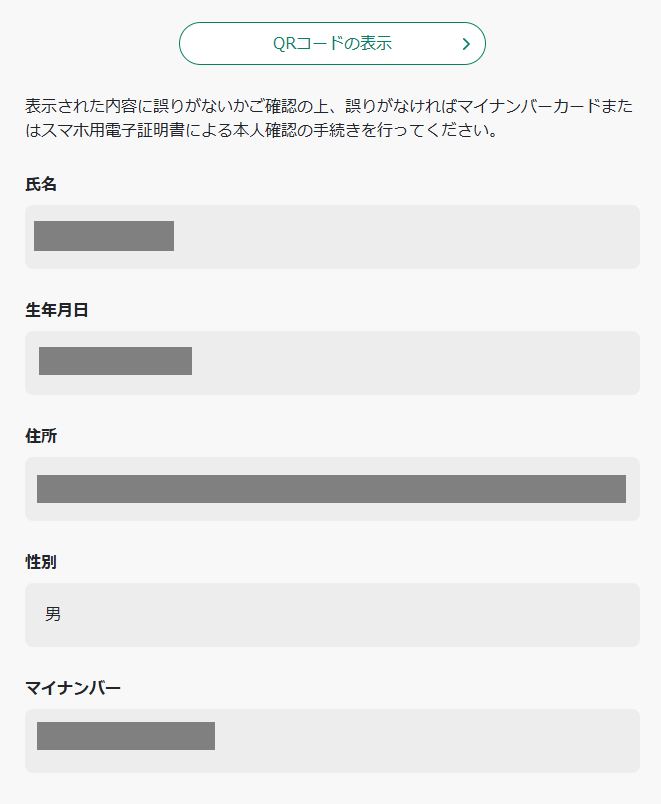Click the rounded border of the QR button
This screenshot has height=804, width=661.
[x=331, y=24]
